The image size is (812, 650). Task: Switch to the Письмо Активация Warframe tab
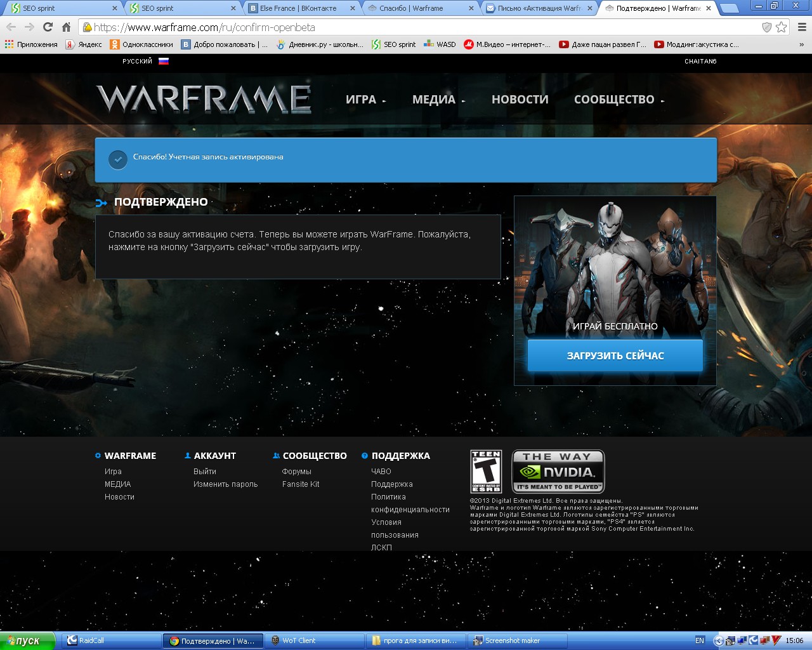coord(537,8)
